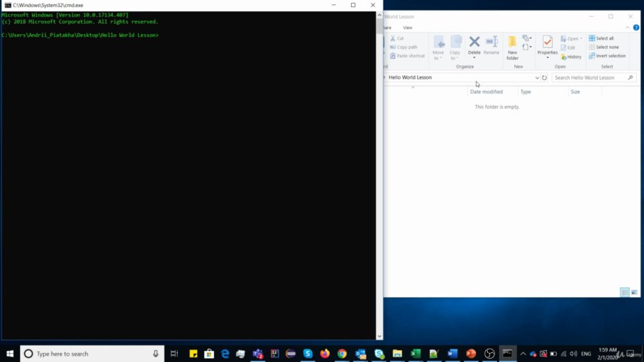This screenshot has width=644, height=362.
Task: Click the cmd.exe title bar icon
Action: (8, 5)
